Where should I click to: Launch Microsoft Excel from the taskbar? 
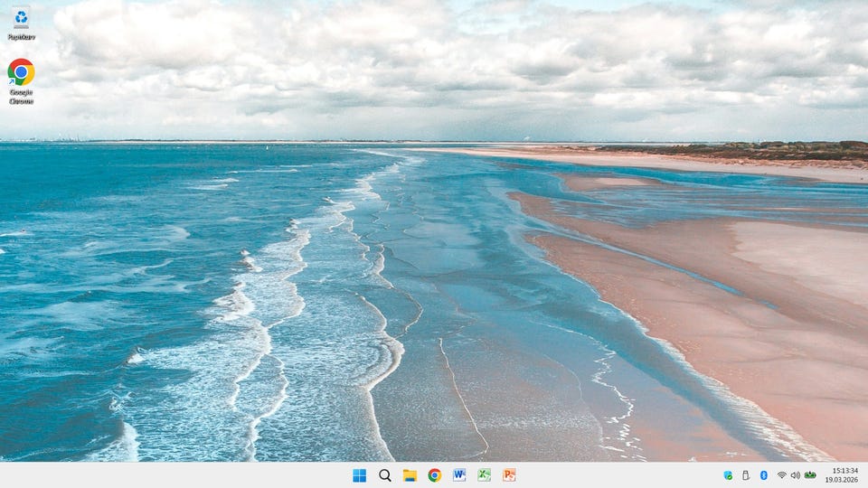[x=484, y=475]
